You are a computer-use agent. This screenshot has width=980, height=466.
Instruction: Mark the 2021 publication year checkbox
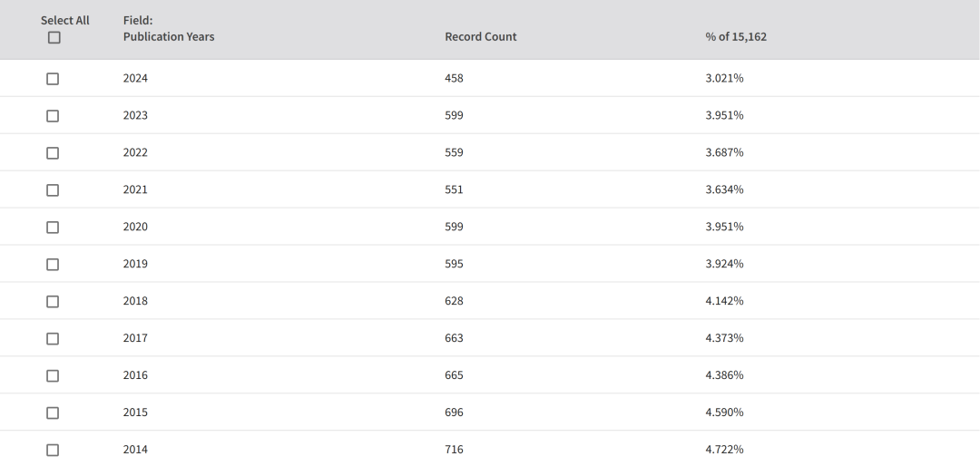[x=53, y=190]
